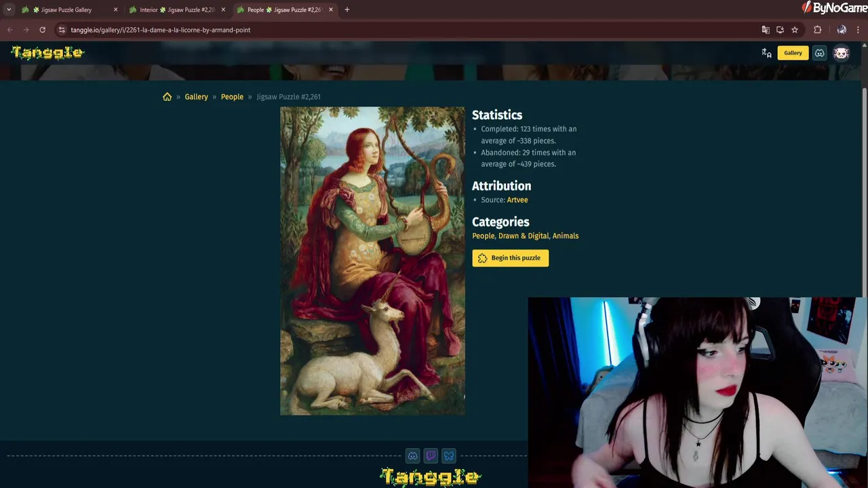Click the Tanggle footer logo
Image resolution: width=868 pixels, height=488 pixels.
(431, 476)
